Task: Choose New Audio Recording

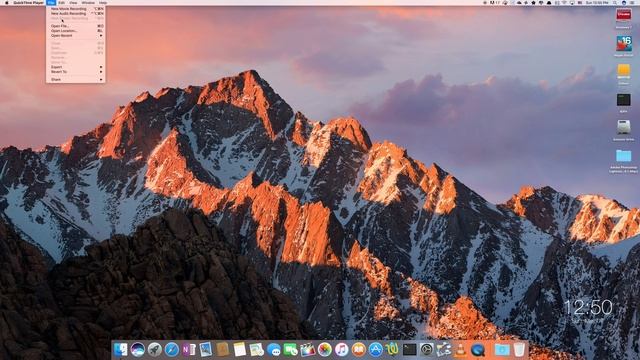Action: [76, 13]
